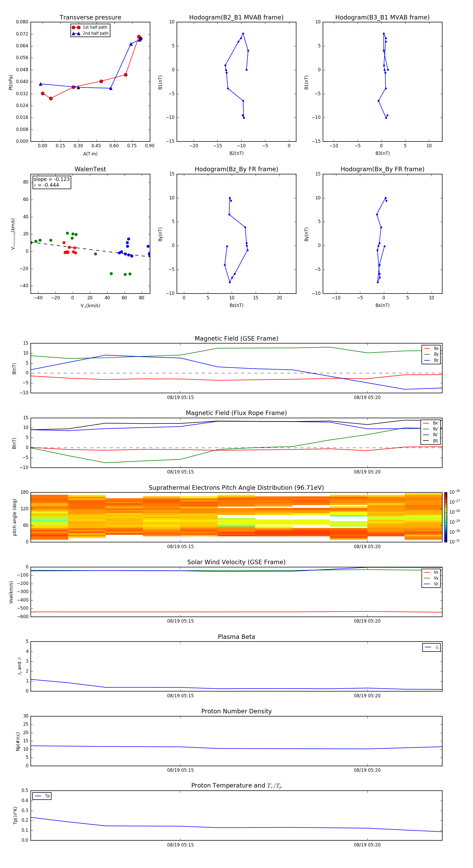Select the Hodogram(B2_B1 MVAB frame) title
Image resolution: width=473 pixels, height=868 pixels.
(236, 18)
